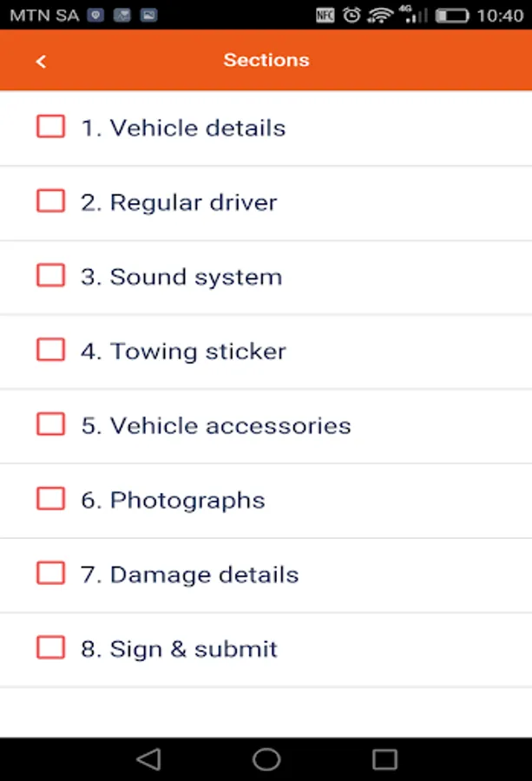Image resolution: width=532 pixels, height=781 pixels.
Task: Check the Photographs section checkbox
Action: (x=50, y=500)
